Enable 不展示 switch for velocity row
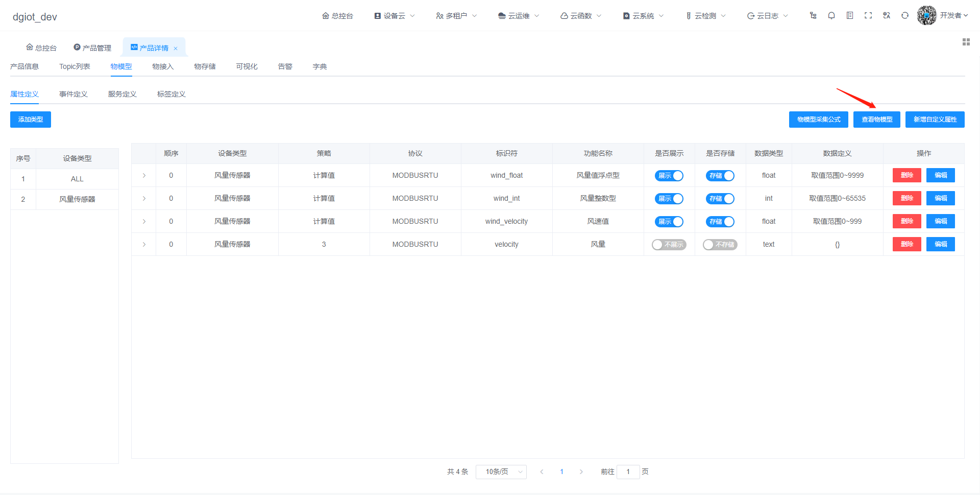The width and height of the screenshot is (980, 495). click(x=669, y=245)
